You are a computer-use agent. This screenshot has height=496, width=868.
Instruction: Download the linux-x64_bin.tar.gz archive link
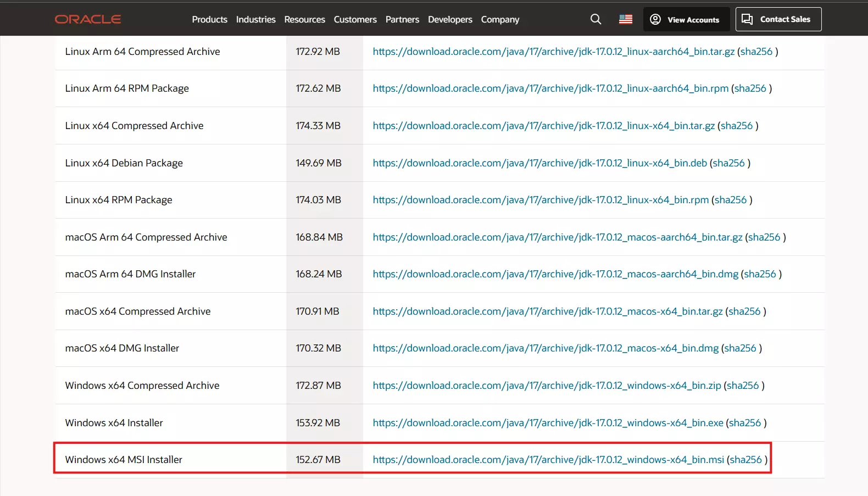(543, 126)
